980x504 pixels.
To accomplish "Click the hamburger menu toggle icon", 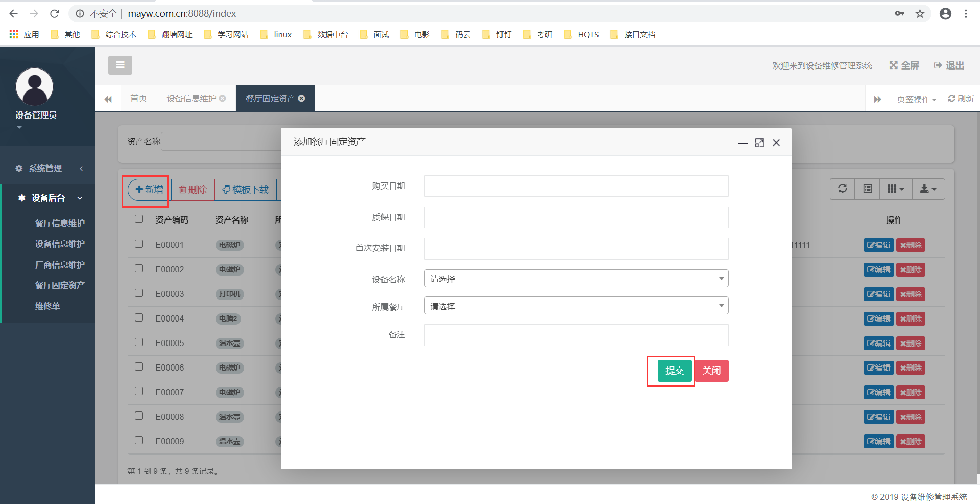I will pos(120,65).
